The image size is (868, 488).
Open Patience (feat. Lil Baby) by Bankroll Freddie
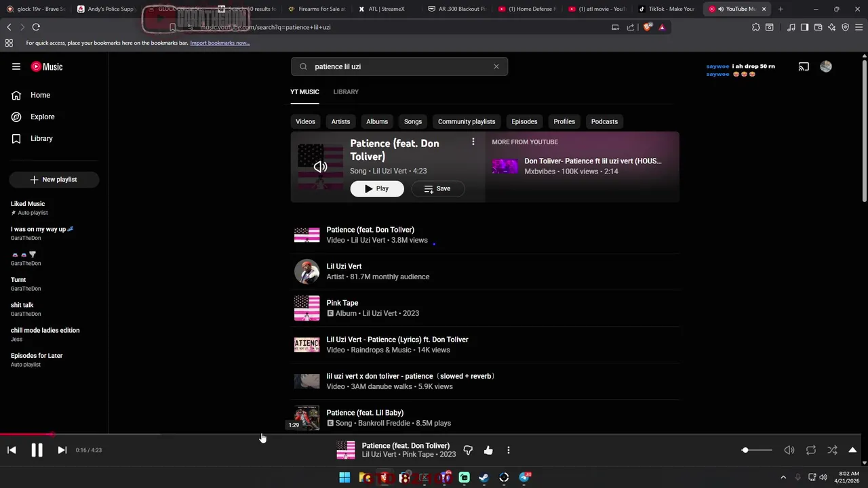pyautogui.click(x=485, y=418)
